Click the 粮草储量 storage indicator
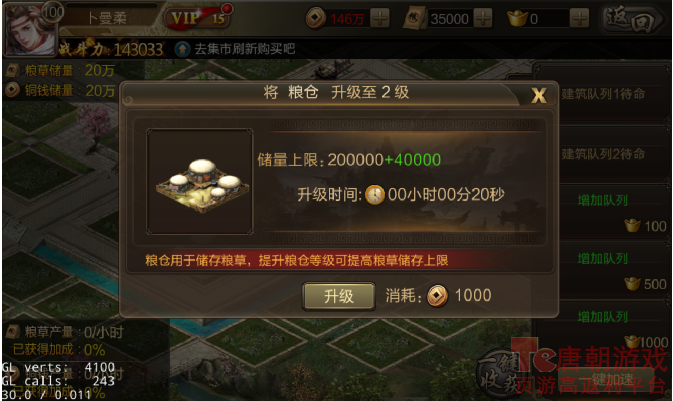Viewport: 673px width, 401px height. 60,70
